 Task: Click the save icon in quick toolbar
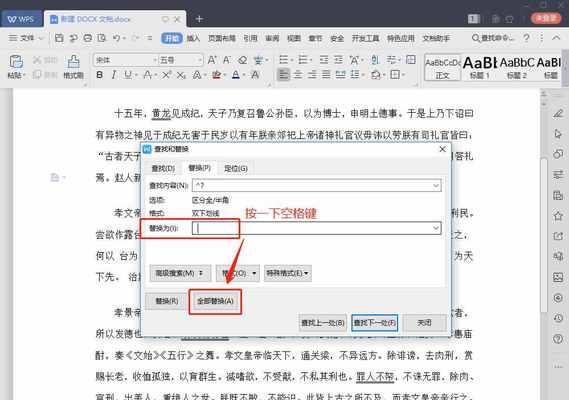[x=59, y=38]
